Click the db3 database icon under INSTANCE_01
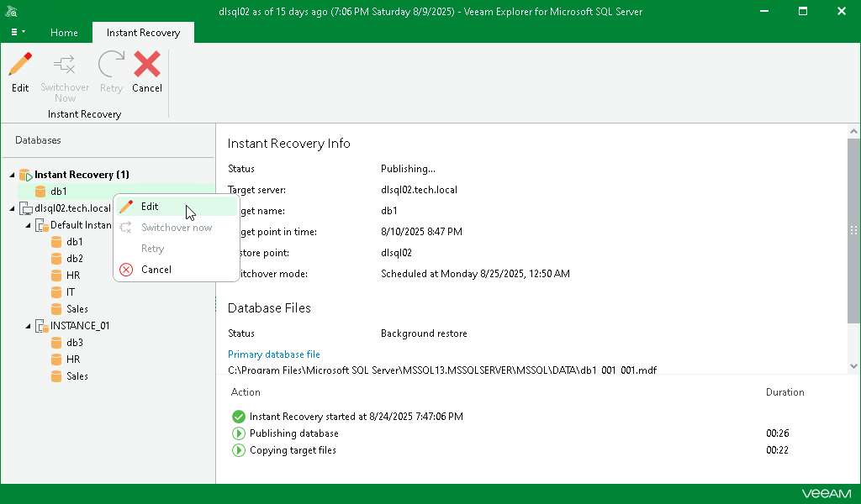This screenshot has height=504, width=861. 55,342
